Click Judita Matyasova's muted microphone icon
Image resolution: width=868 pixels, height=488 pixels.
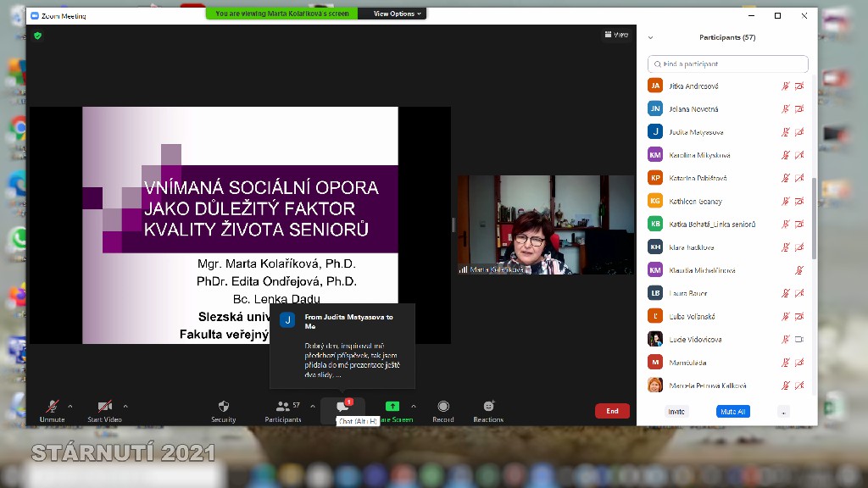pos(786,132)
